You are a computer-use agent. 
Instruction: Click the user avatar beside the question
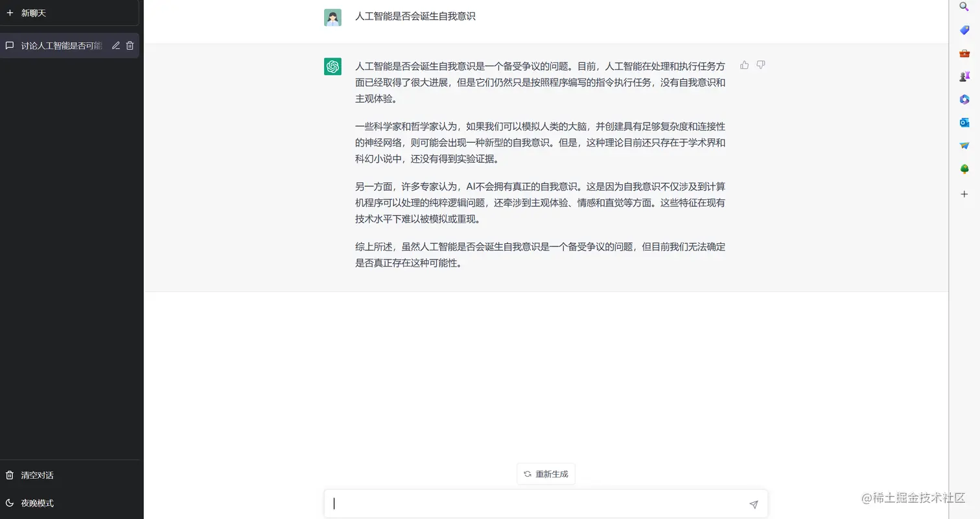[332, 18]
